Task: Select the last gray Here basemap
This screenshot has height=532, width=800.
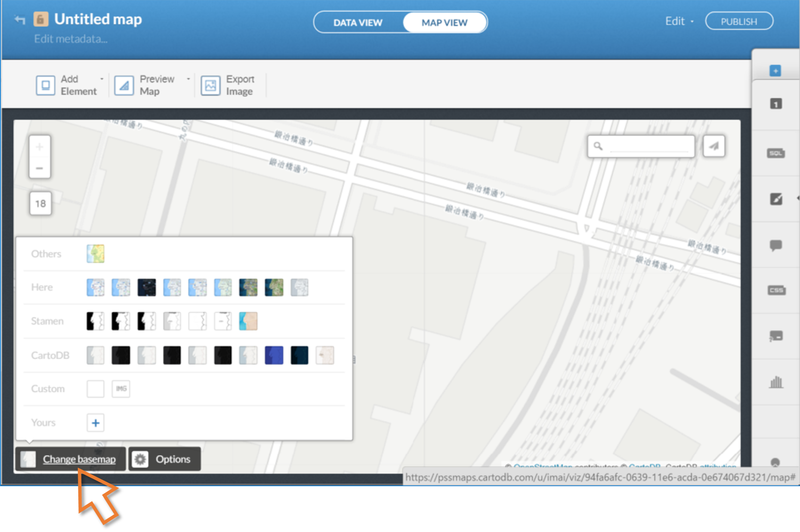Action: pyautogui.click(x=299, y=288)
